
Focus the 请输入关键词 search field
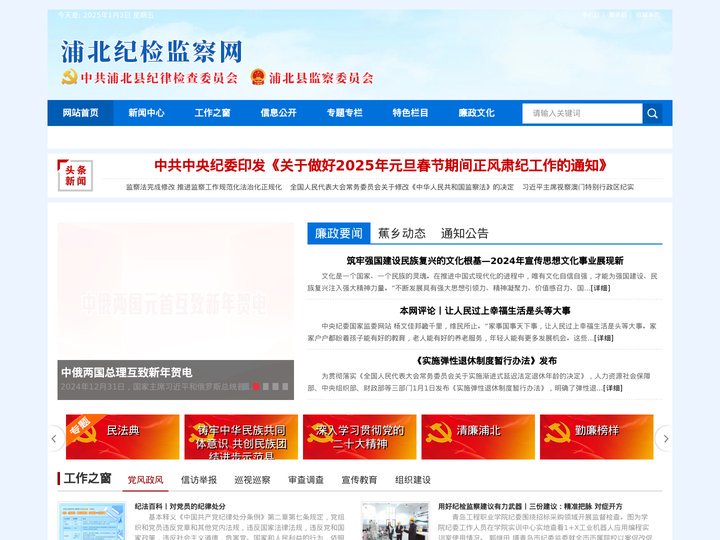coord(582,113)
